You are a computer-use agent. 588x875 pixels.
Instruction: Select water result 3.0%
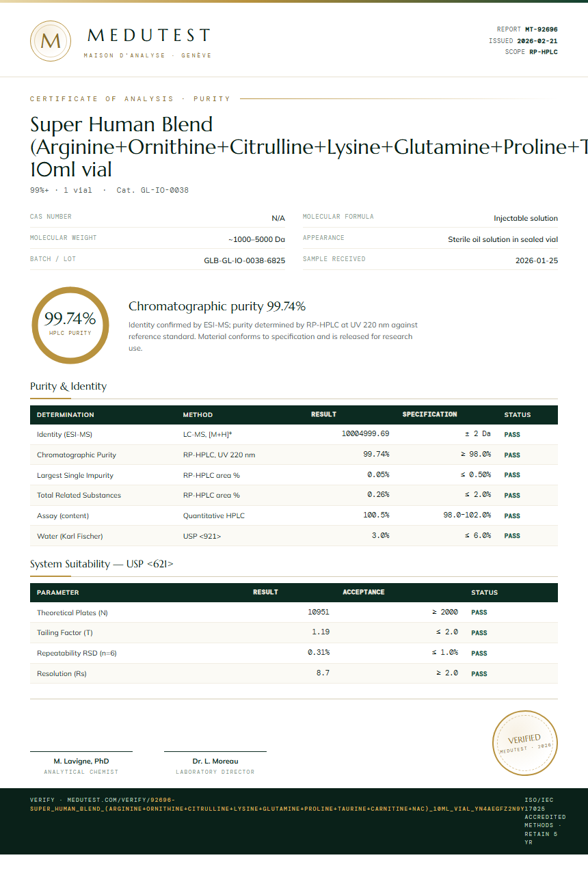click(x=381, y=536)
